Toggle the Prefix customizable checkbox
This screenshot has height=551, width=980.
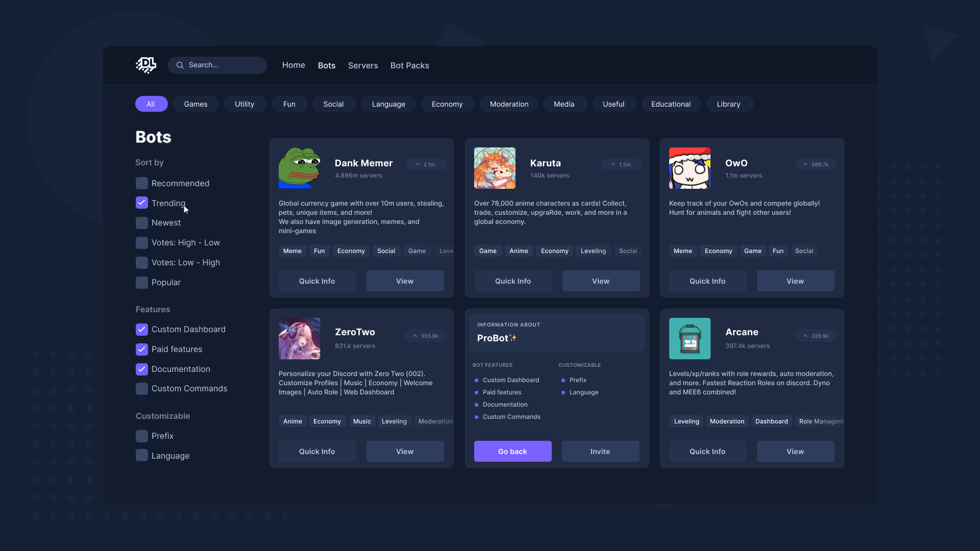142,436
